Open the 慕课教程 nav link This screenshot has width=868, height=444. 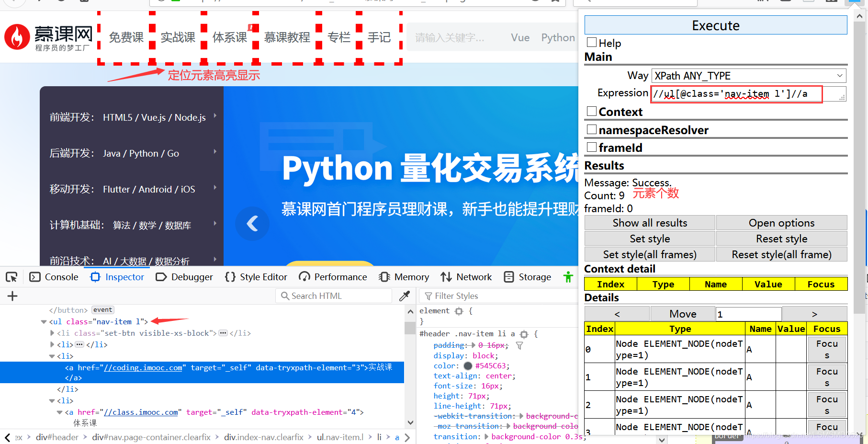(x=287, y=37)
